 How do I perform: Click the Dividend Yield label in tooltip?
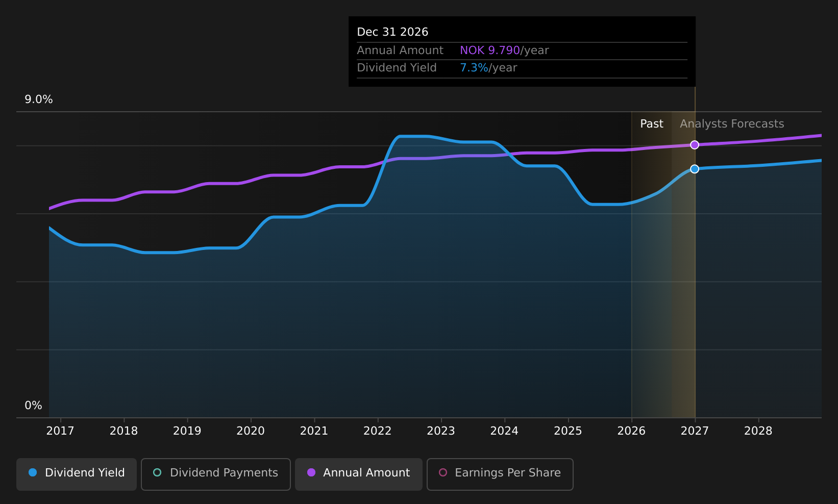[x=397, y=68]
